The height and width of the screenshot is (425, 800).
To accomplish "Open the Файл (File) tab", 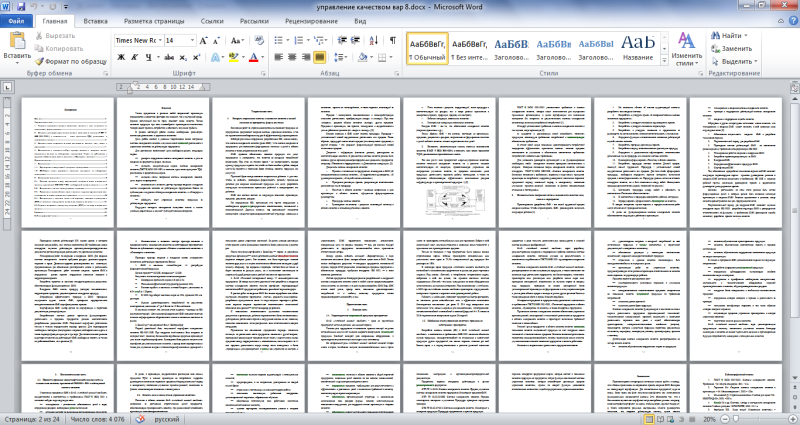I will (16, 21).
